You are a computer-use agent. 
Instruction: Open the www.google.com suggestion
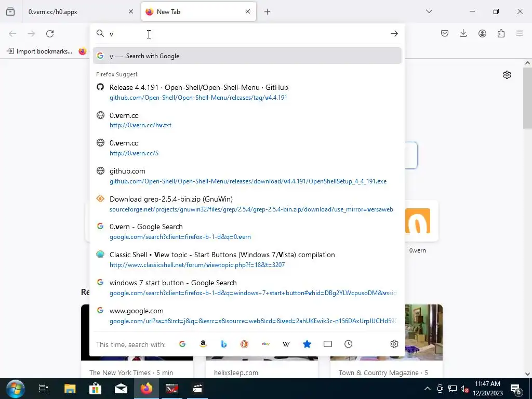point(247,316)
